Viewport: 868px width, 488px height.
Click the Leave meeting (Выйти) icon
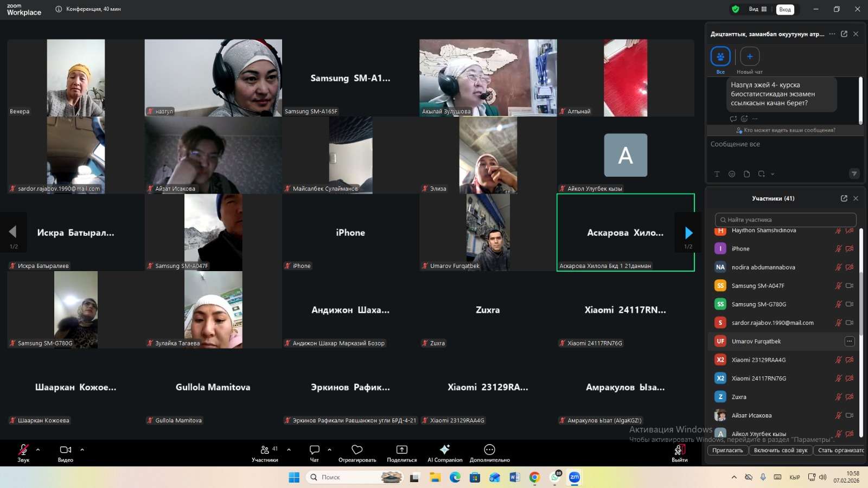pyautogui.click(x=679, y=450)
